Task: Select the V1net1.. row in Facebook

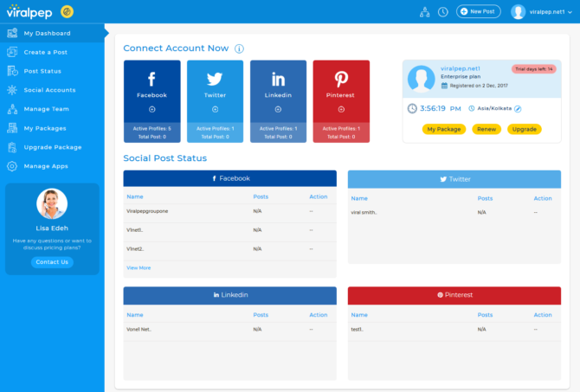Action: [x=229, y=230]
